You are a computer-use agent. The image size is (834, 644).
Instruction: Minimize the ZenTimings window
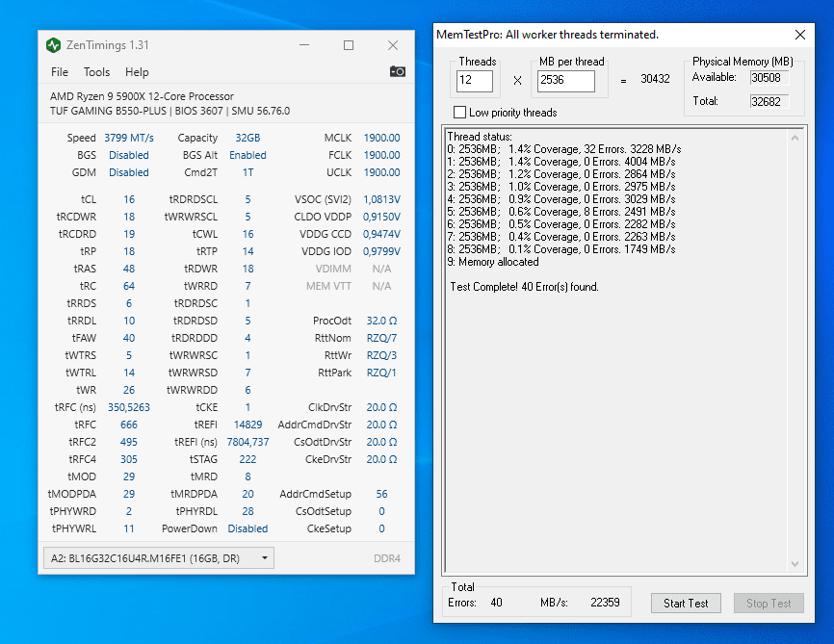point(304,45)
